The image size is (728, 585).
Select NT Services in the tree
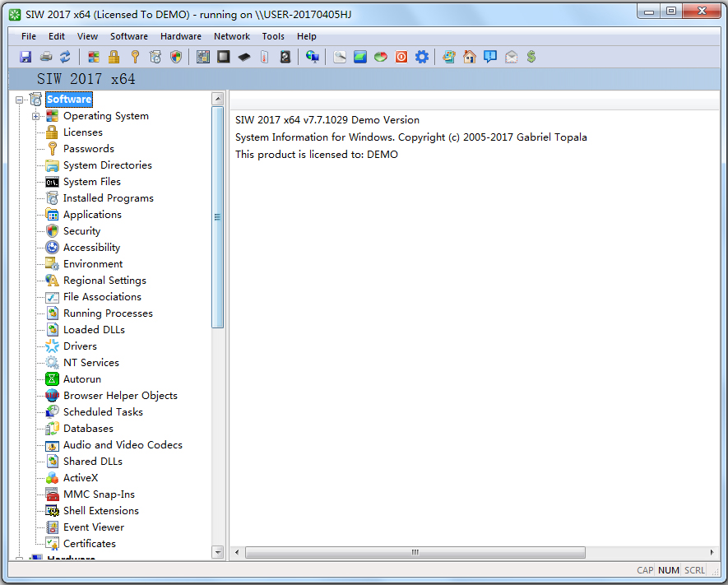click(x=91, y=363)
